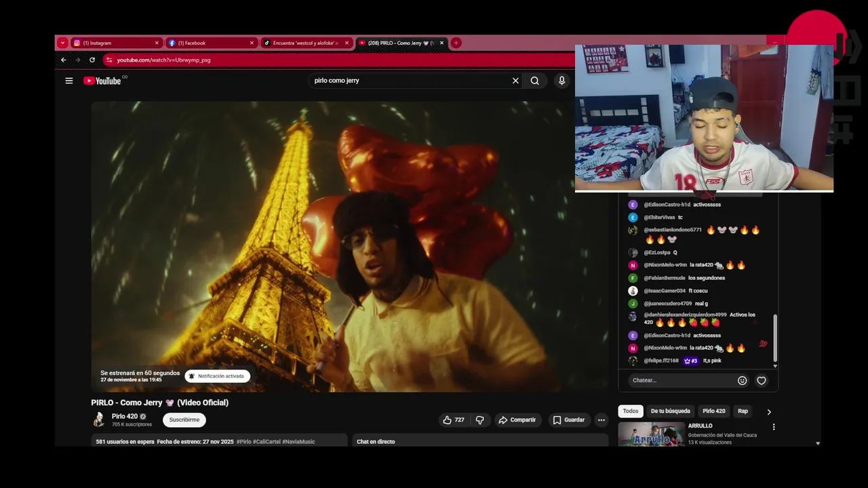Go back in browser history
868x488 pixels.
tap(64, 60)
